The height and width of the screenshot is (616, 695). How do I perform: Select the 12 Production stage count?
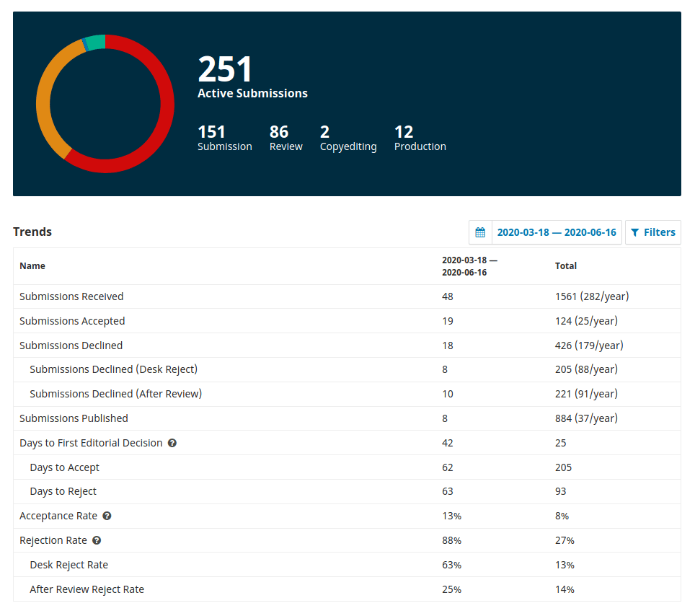point(420,138)
